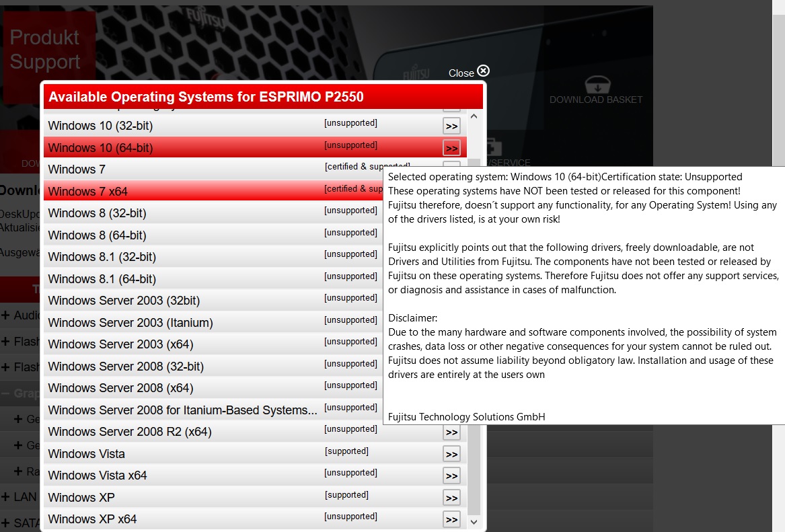785x532 pixels.
Task: Expand the Audio driver category
Action: (5, 315)
